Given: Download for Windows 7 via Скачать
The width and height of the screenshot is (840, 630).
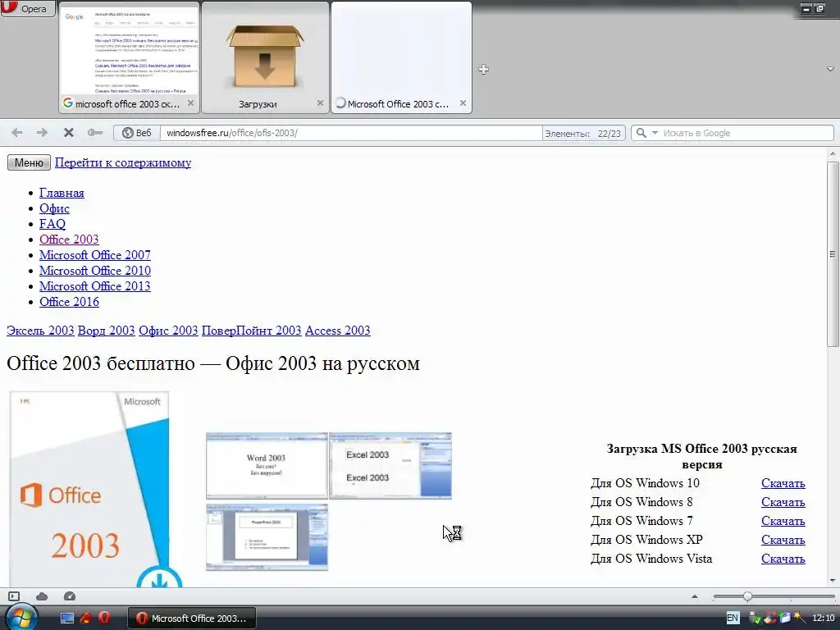Looking at the screenshot, I should [783, 520].
